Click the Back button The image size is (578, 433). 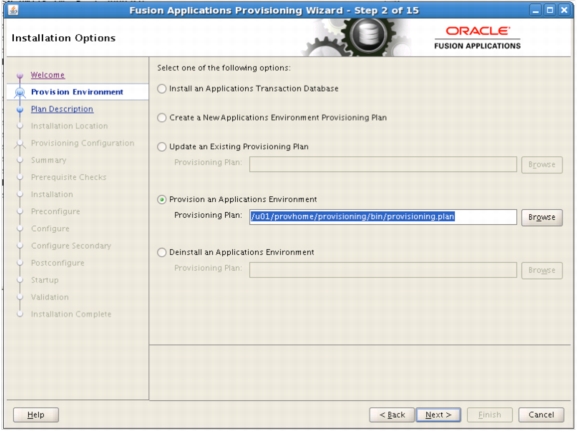click(x=392, y=415)
